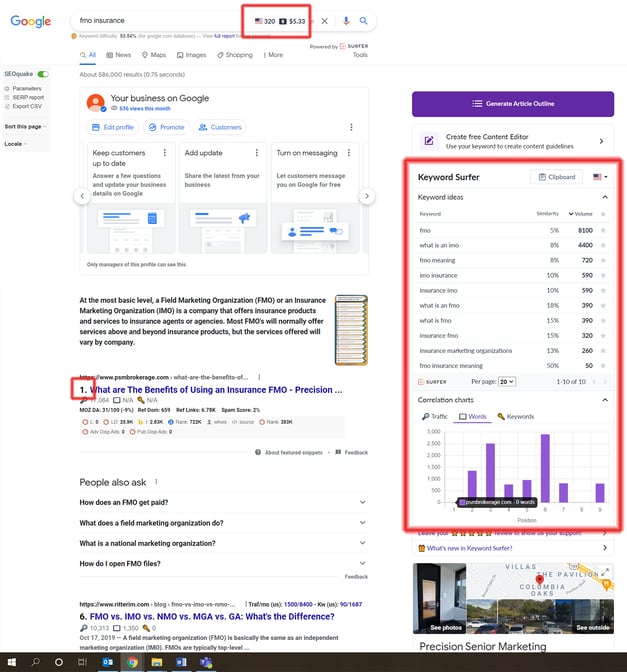Clear the search box with X
The height and width of the screenshot is (672, 627).
point(324,21)
